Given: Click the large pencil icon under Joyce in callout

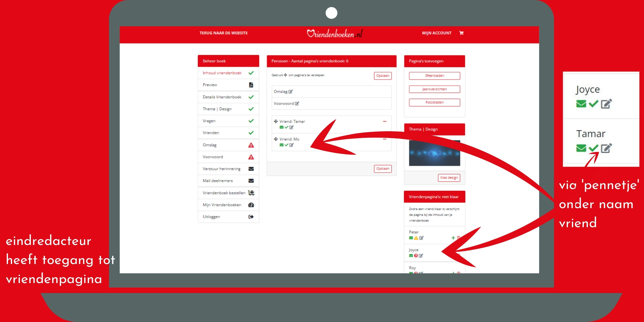Looking at the screenshot, I should (606, 104).
